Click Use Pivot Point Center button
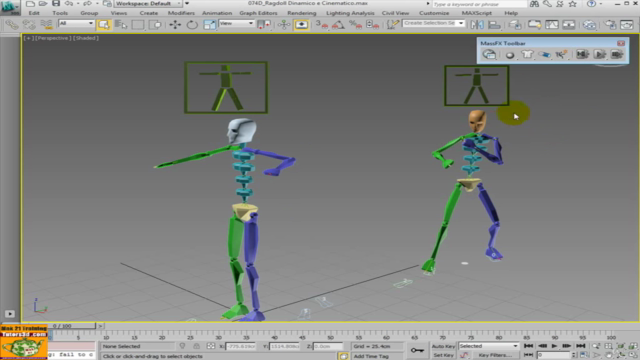 (264, 24)
